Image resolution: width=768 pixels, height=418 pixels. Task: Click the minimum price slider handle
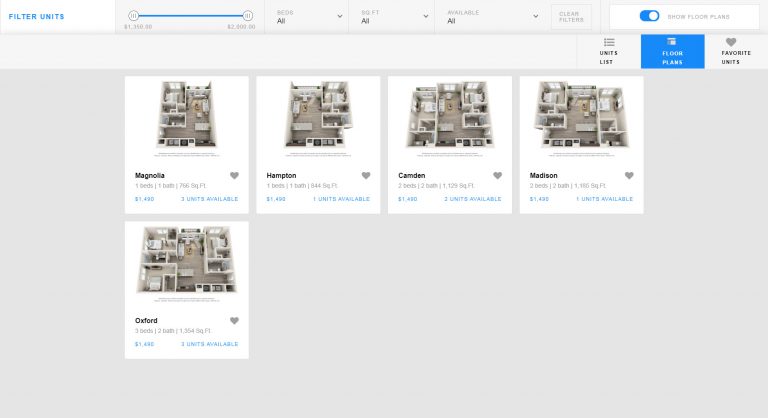(x=133, y=16)
